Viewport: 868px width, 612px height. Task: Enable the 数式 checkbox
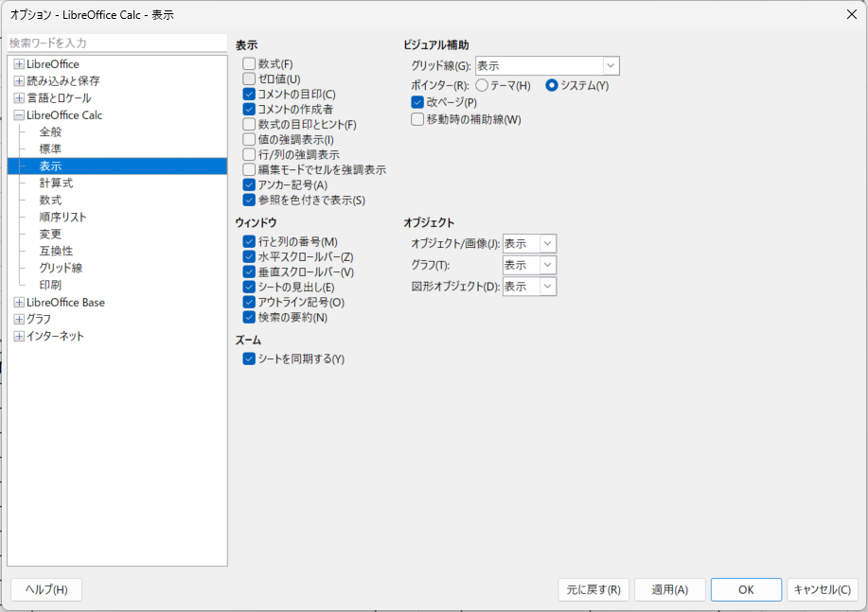250,64
